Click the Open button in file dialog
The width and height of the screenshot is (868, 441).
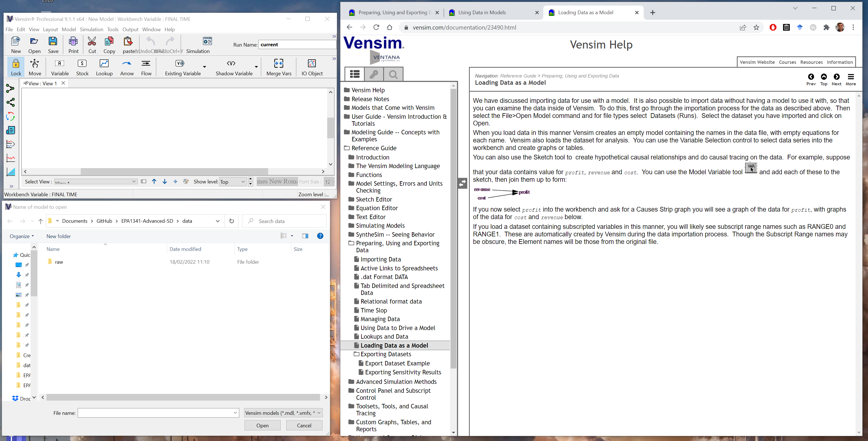tap(263, 425)
